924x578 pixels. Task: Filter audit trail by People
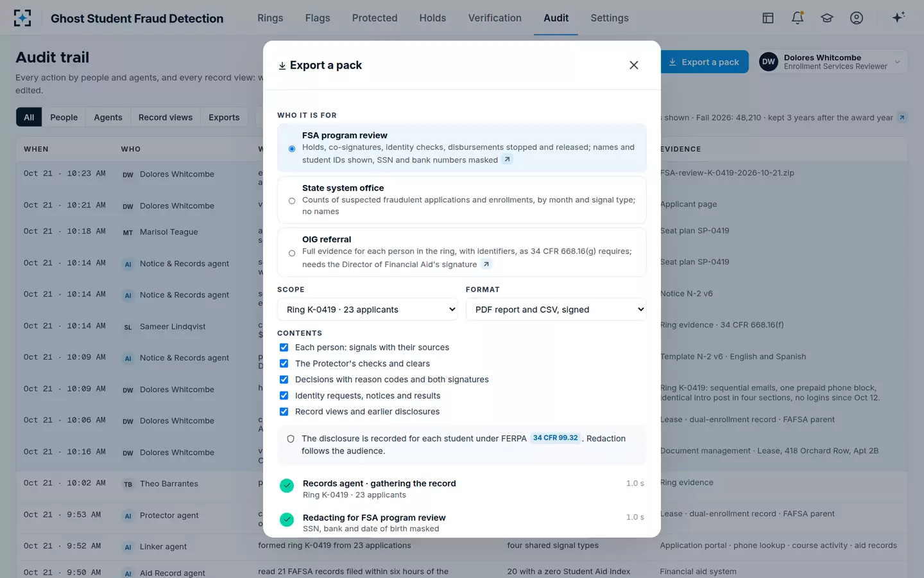coord(64,118)
